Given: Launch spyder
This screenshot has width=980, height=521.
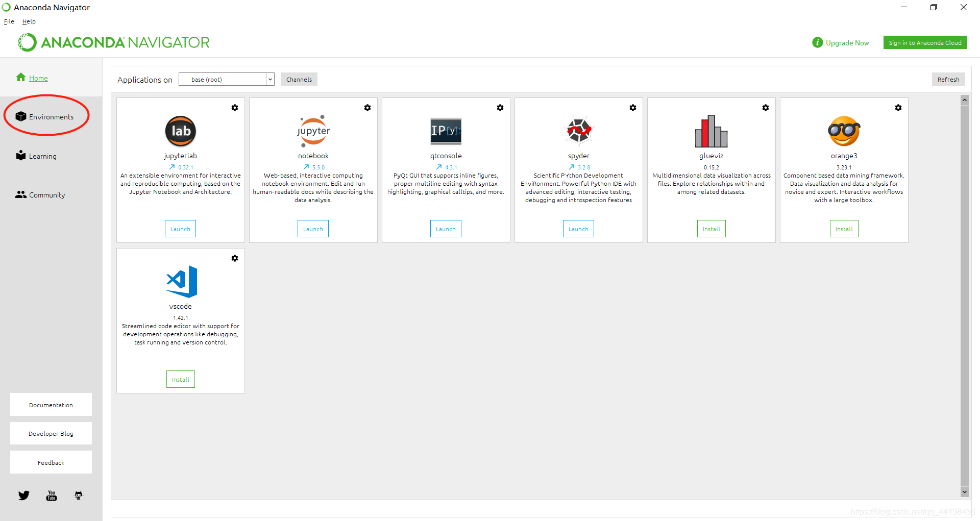Looking at the screenshot, I should pos(578,229).
